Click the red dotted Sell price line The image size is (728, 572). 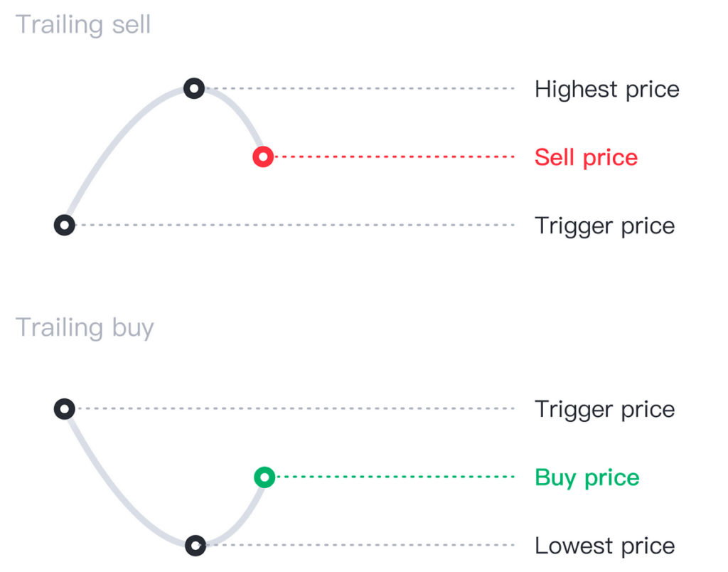tap(395, 157)
